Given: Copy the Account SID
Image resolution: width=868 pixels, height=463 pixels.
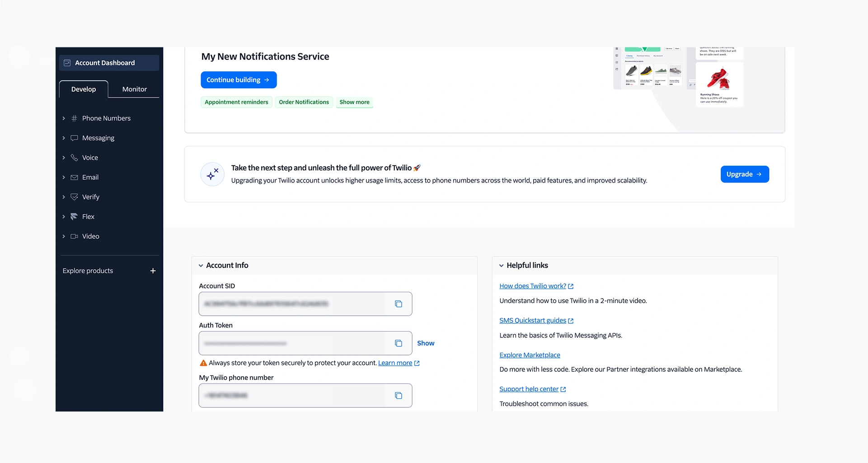Looking at the screenshot, I should [399, 304].
